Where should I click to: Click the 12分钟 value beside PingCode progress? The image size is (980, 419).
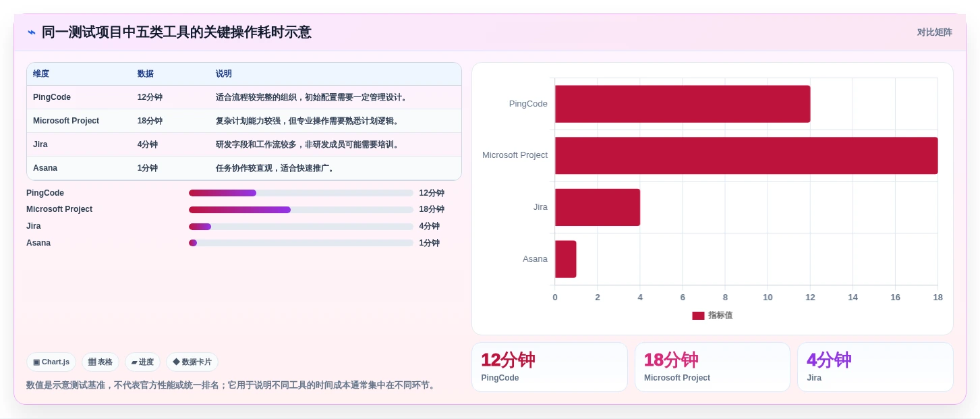(432, 193)
